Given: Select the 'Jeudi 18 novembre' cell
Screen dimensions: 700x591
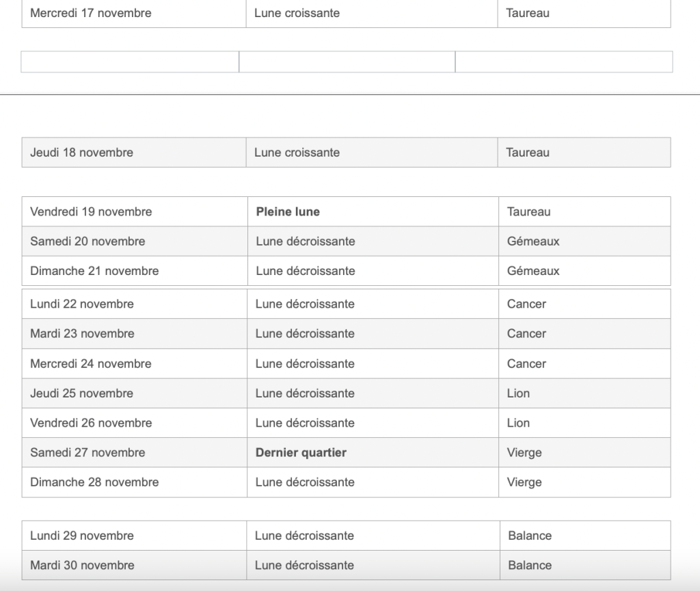Looking at the screenshot, I should tap(81, 153).
